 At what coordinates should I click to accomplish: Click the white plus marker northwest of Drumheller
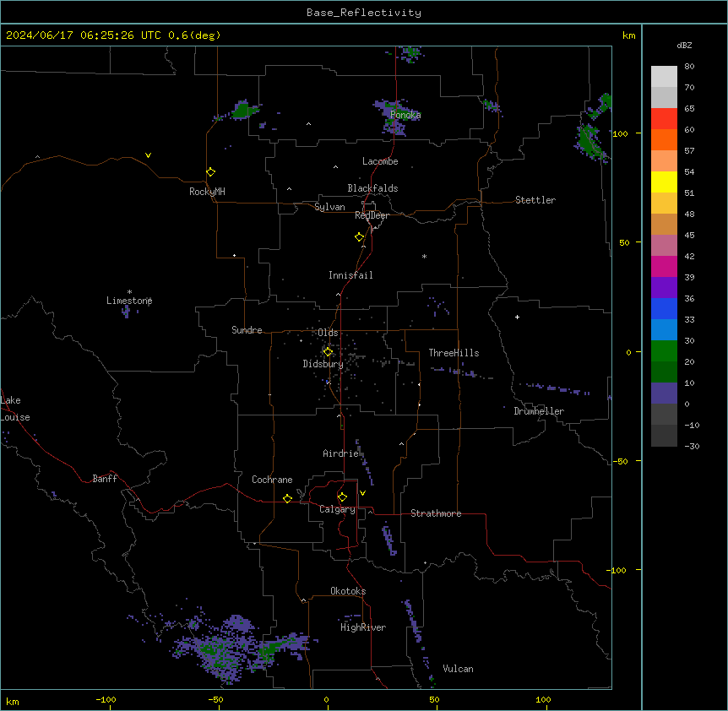click(x=517, y=317)
